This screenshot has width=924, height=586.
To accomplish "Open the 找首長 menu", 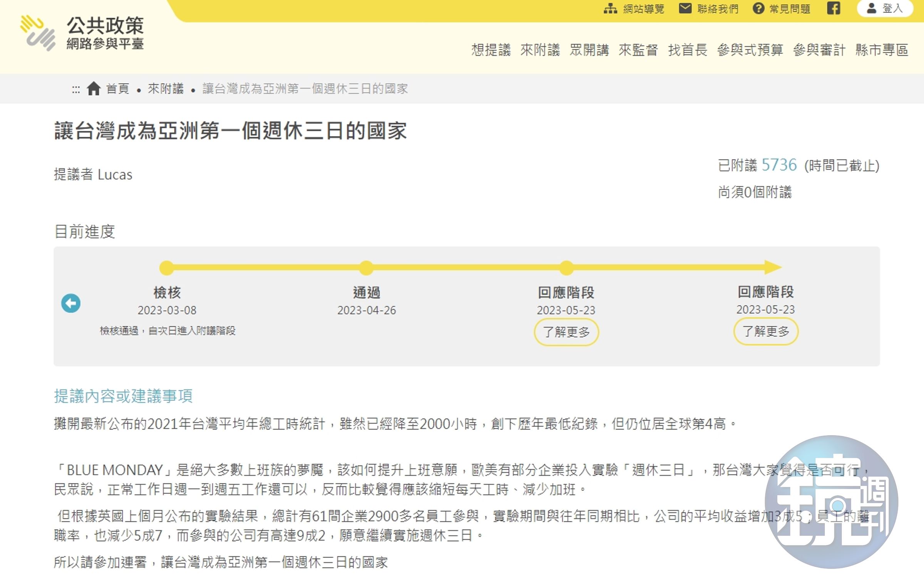I will (688, 50).
